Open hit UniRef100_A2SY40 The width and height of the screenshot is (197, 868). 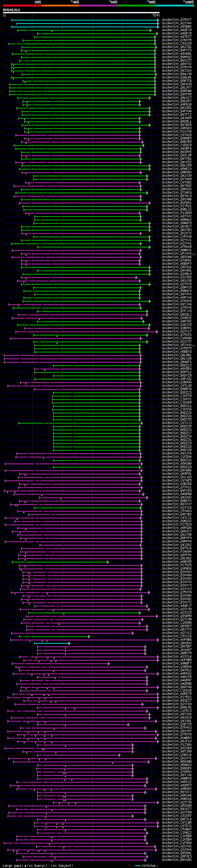click(177, 23)
